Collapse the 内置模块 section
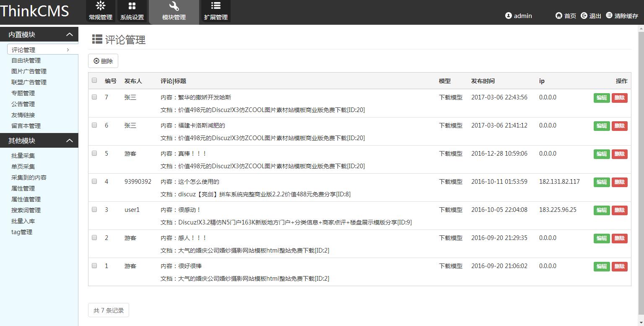The width and height of the screenshot is (644, 326). [69, 34]
